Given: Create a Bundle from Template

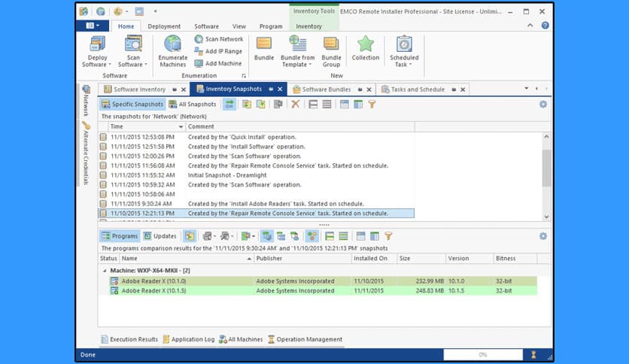Looking at the screenshot, I should (298, 51).
